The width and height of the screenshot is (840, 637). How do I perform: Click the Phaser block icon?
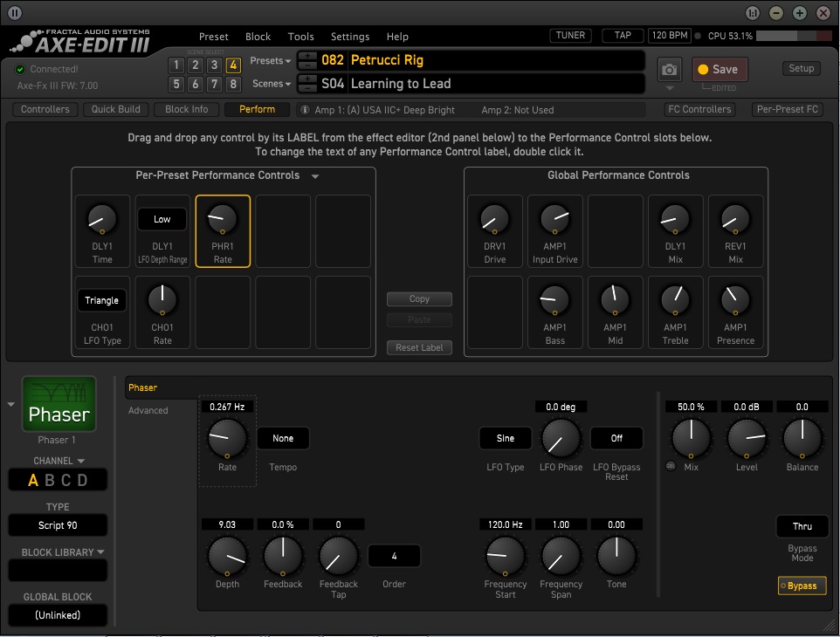(59, 404)
